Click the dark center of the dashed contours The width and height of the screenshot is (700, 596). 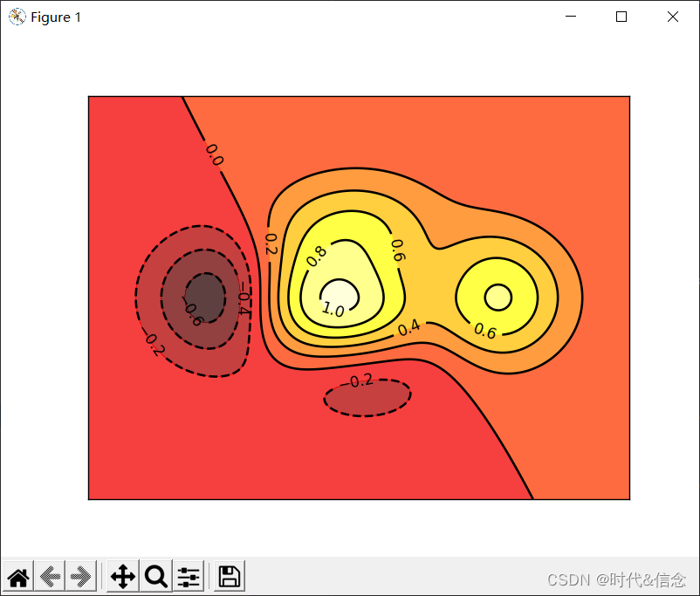pyautogui.click(x=205, y=298)
